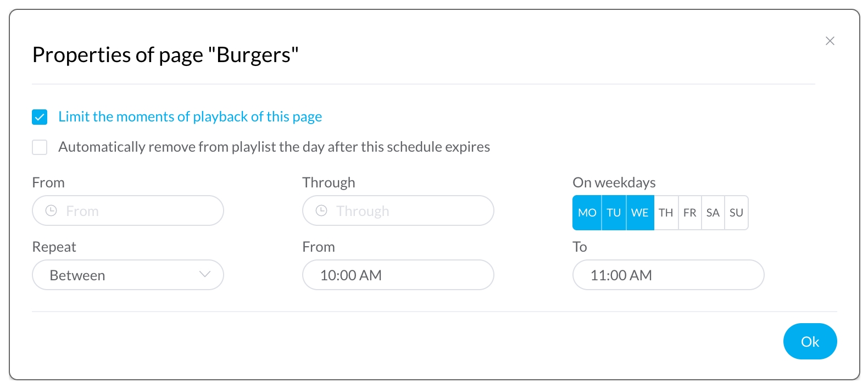This screenshot has width=868, height=388.
Task: Click the 10:00 AM From time field
Action: point(398,275)
